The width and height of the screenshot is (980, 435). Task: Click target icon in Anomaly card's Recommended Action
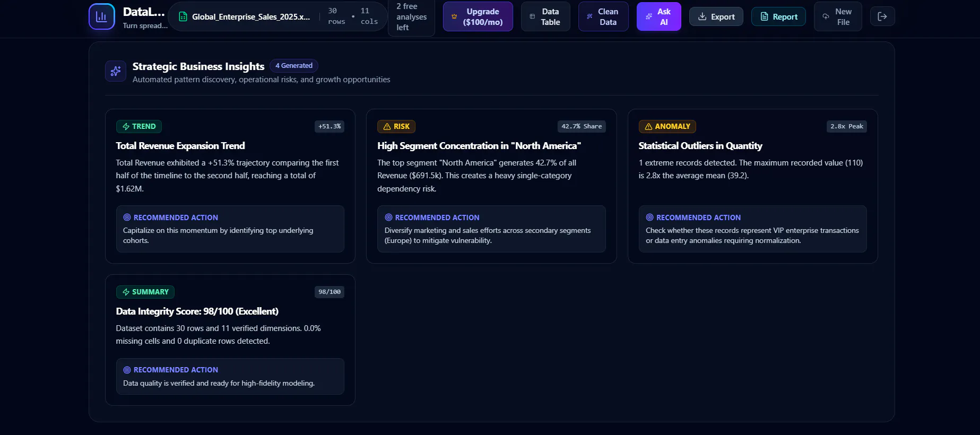tap(649, 217)
